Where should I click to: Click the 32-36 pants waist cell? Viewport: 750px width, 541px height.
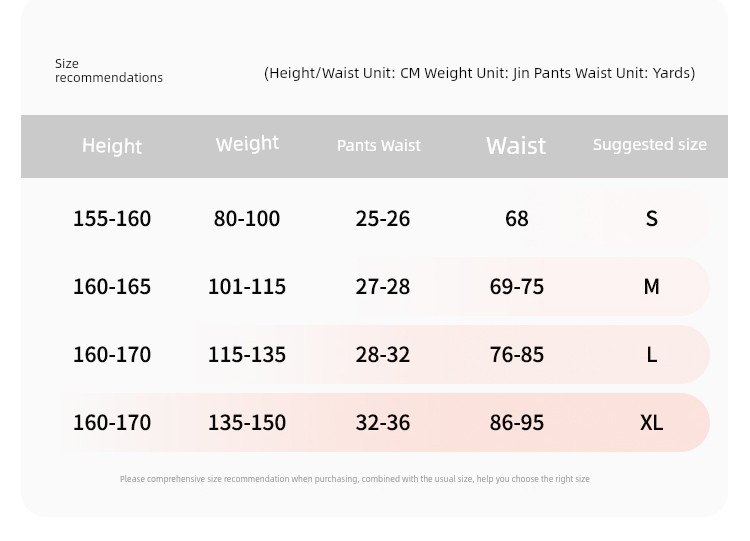tap(383, 423)
